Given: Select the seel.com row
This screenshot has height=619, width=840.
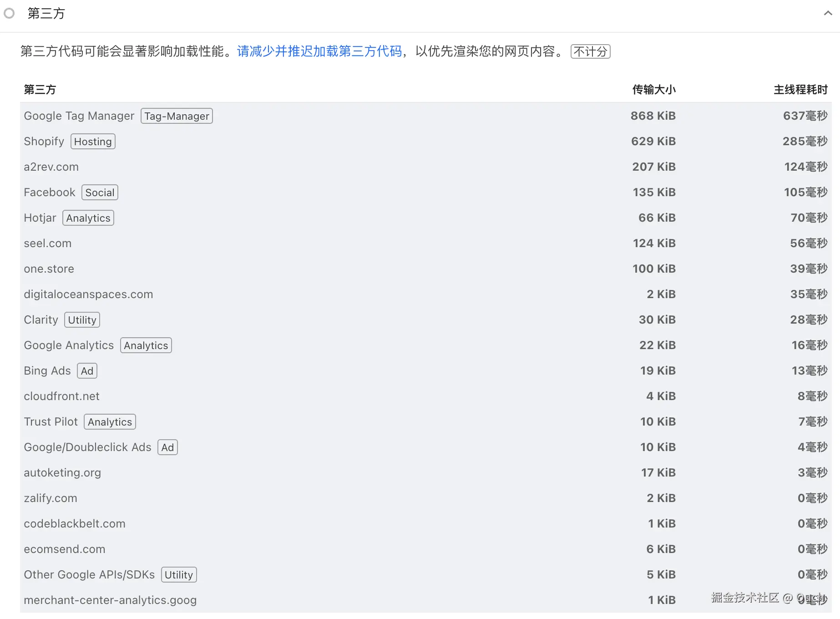Looking at the screenshot, I should 426,244.
